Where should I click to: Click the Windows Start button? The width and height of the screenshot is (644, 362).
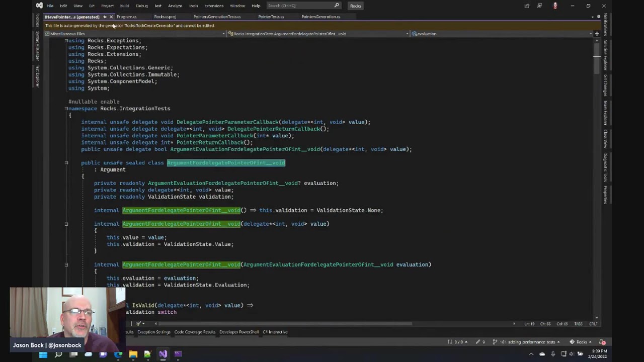point(43,354)
